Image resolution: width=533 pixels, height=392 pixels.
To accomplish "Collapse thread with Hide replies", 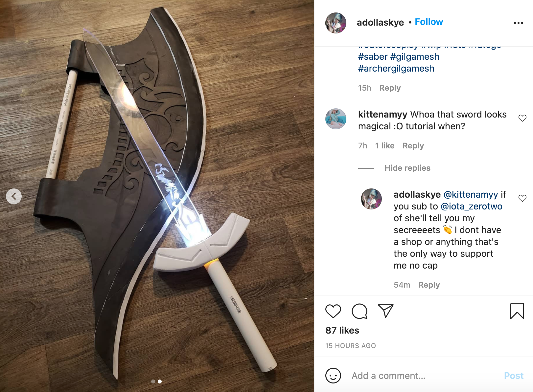I will [x=407, y=168].
